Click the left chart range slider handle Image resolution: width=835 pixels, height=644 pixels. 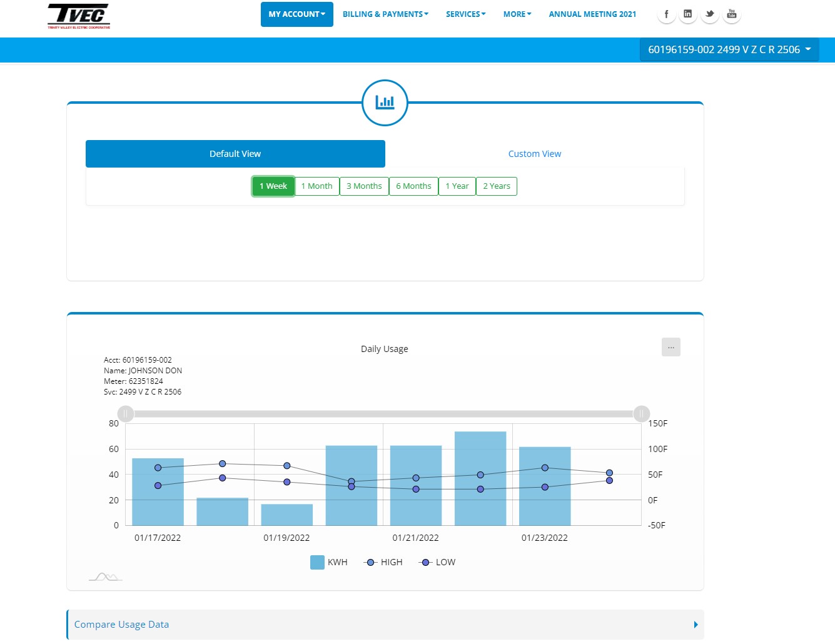126,414
